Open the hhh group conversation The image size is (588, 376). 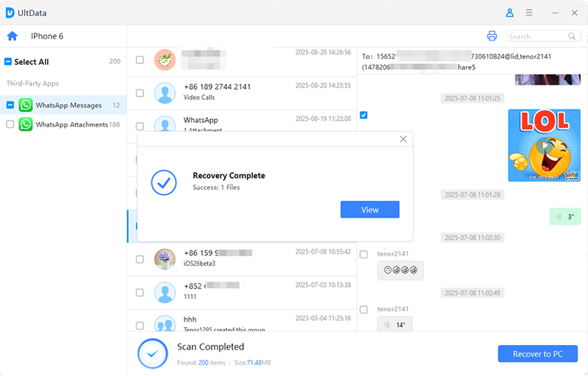tap(242, 321)
